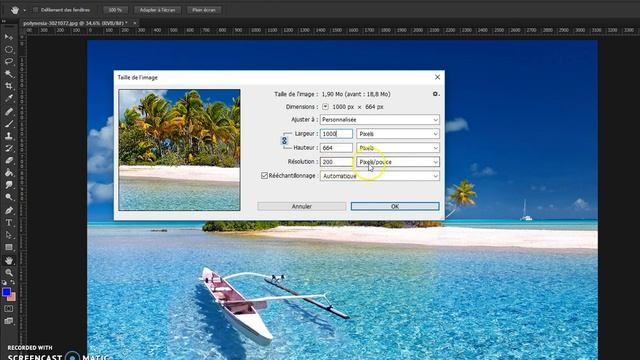Select the Crop tool
Screen dimensions: 640x360
point(9,86)
